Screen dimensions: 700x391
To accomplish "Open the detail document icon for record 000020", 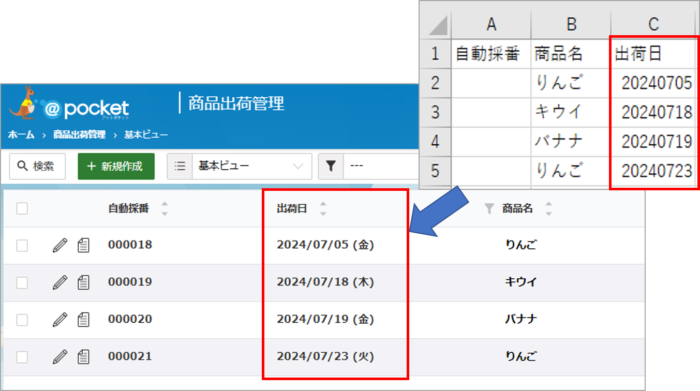I will (x=83, y=319).
